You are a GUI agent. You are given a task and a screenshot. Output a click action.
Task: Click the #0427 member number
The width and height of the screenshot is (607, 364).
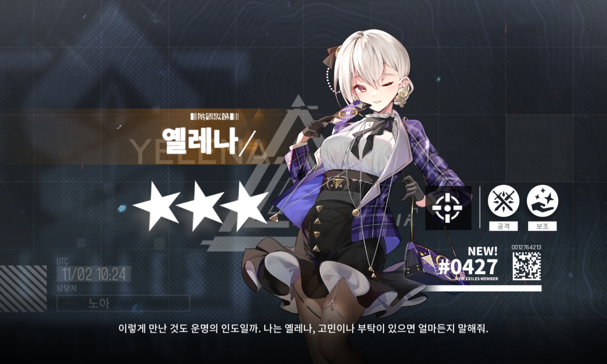point(469,267)
